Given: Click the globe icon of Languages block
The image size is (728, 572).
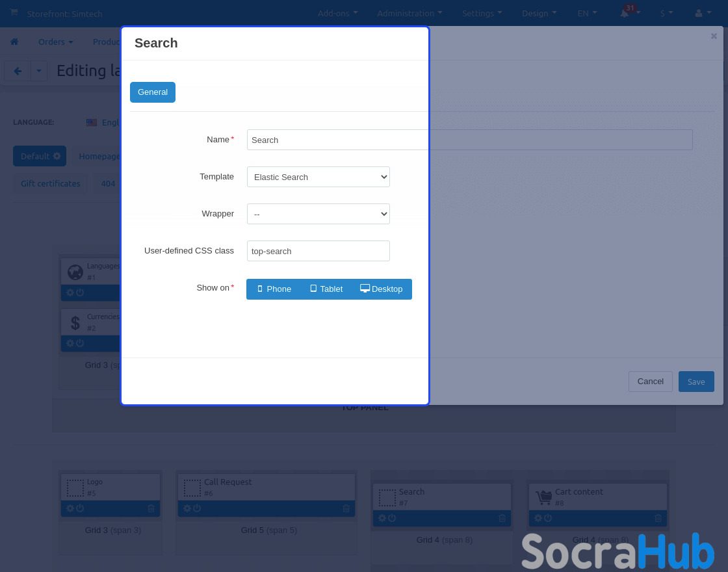Looking at the screenshot, I should 75,272.
